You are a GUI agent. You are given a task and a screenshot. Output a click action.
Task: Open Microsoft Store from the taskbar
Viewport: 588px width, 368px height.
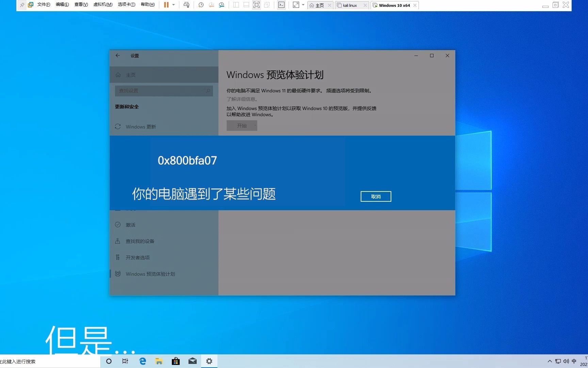coord(176,361)
